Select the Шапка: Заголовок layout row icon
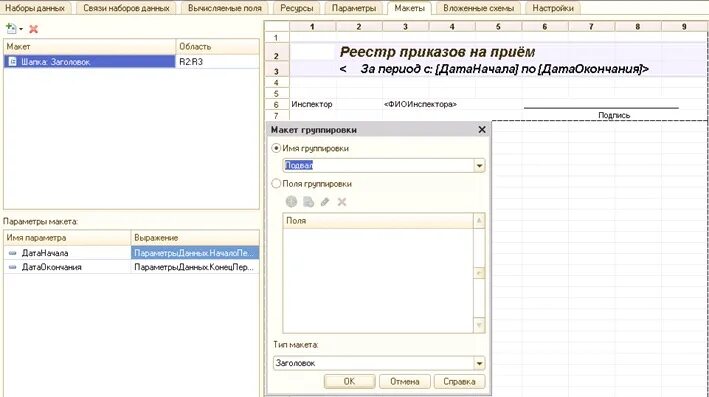The width and height of the screenshot is (709, 397). (x=13, y=62)
